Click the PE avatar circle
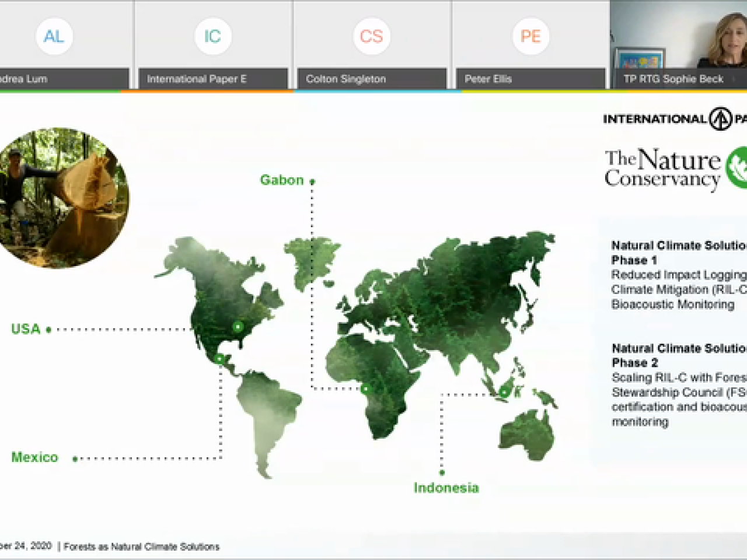Screen dimensions: 747x560 (x=530, y=36)
